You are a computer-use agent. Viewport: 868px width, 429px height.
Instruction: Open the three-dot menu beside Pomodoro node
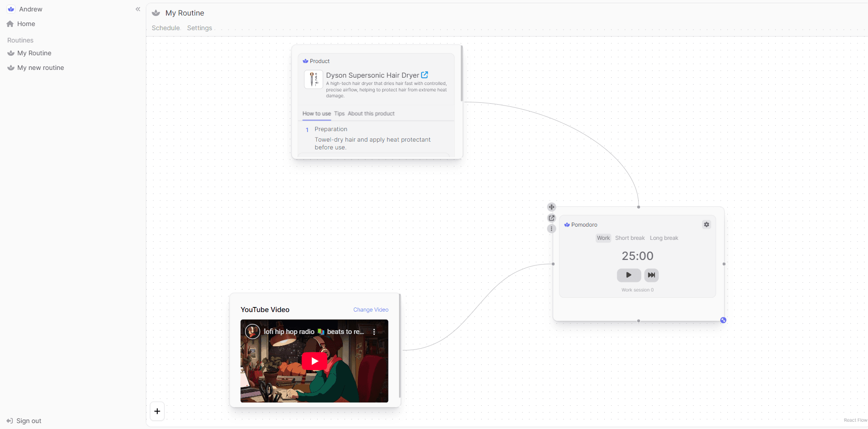coord(551,228)
